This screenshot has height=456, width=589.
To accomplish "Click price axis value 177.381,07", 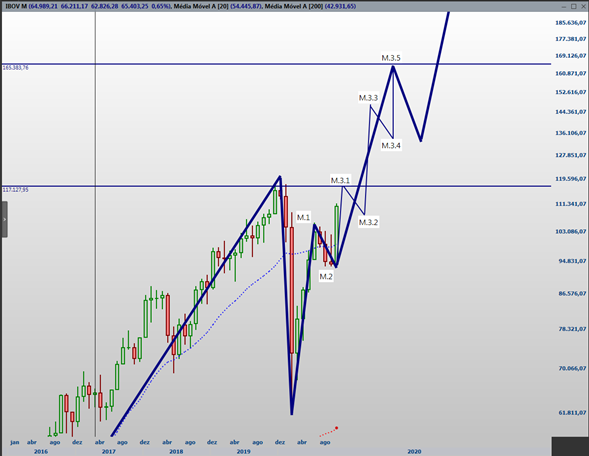I will [571, 39].
